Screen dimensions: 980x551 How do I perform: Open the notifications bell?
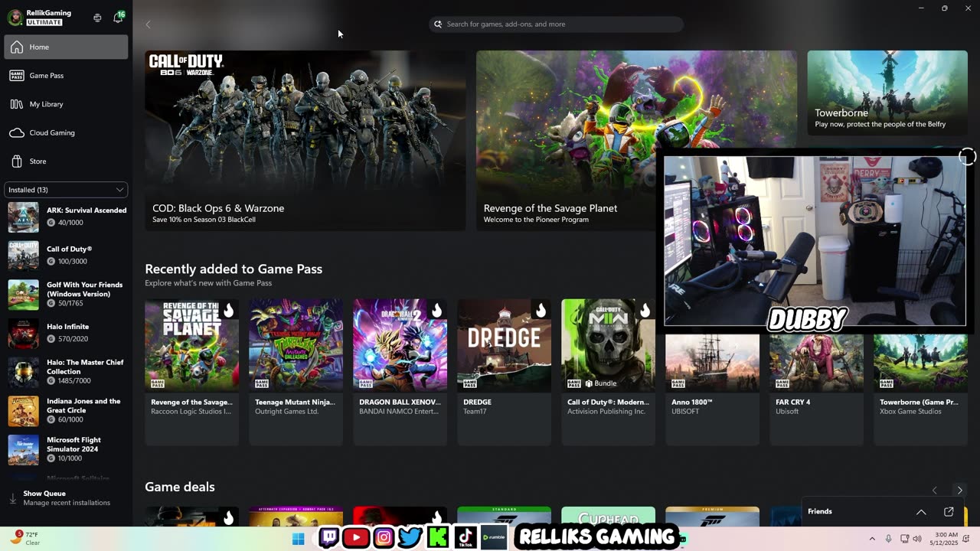click(118, 18)
